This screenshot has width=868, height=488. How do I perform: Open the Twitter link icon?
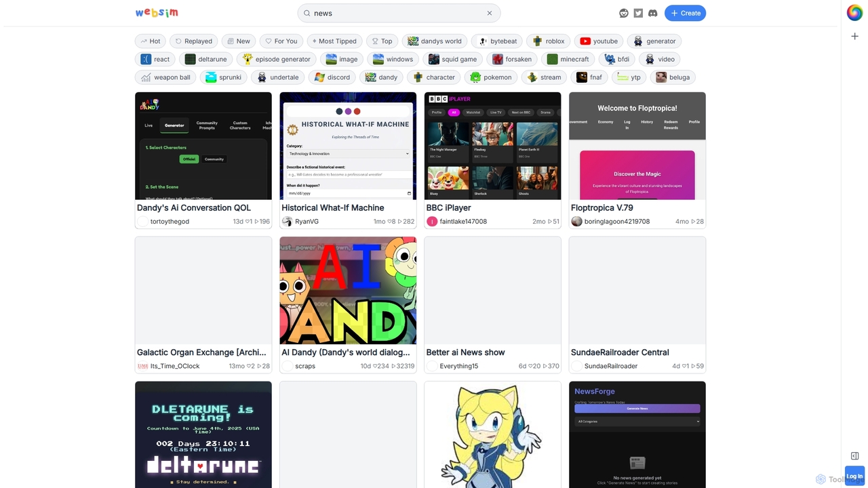pyautogui.click(x=638, y=13)
